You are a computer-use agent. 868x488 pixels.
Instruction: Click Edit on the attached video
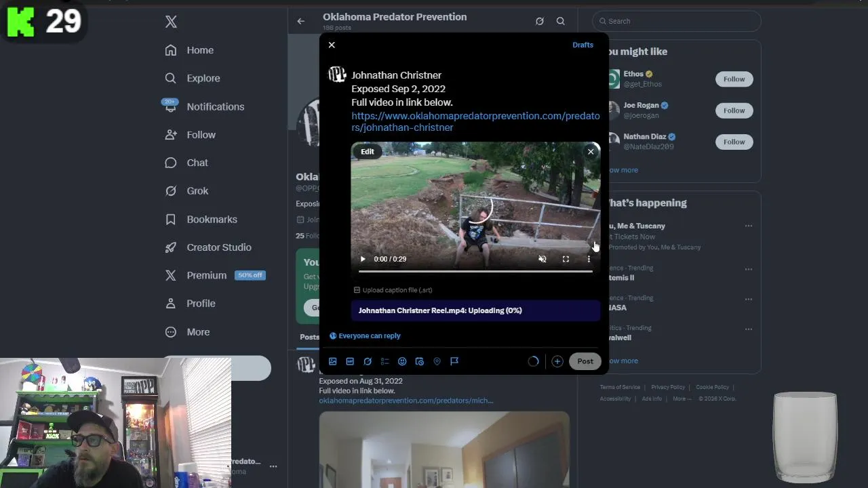(x=368, y=152)
